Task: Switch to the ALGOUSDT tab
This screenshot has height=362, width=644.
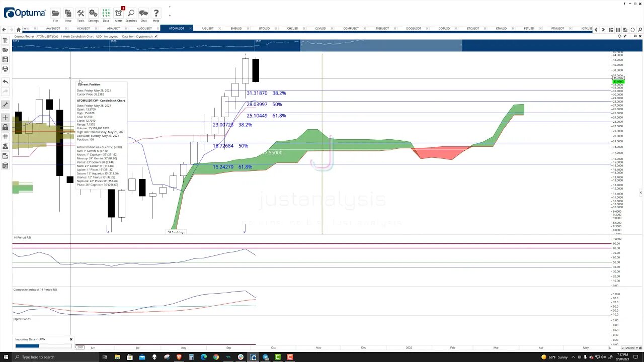Action: coord(144,29)
